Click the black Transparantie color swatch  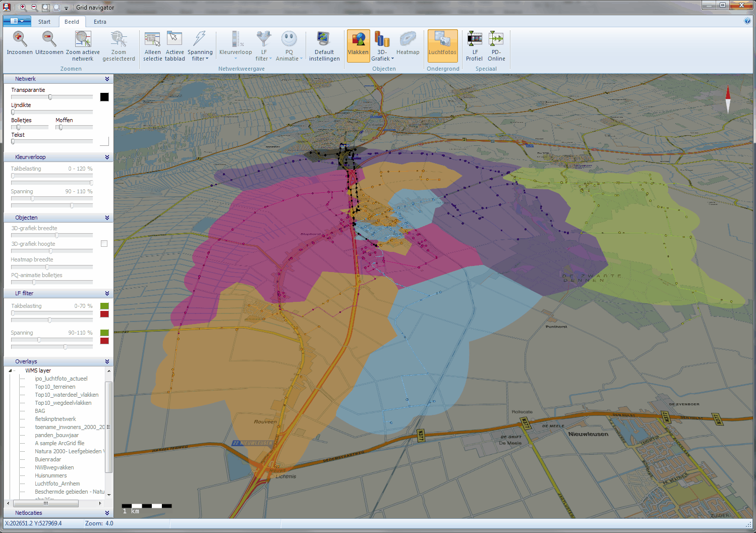(x=104, y=97)
